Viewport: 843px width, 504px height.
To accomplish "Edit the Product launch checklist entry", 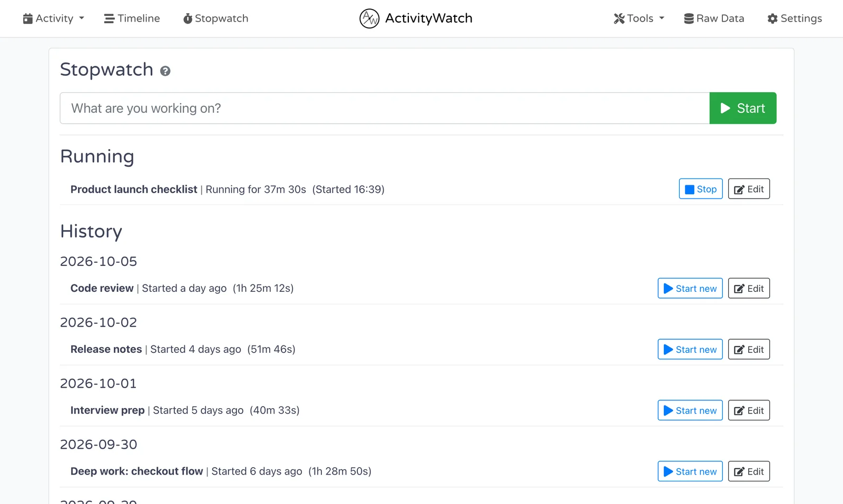I will click(x=749, y=189).
